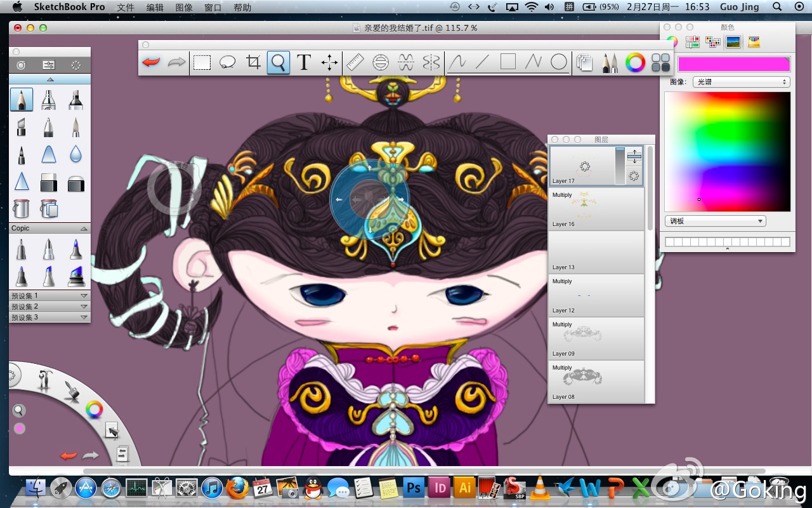The image size is (812, 508).
Task: Open the Brush properties sliders icon
Action: [49, 65]
